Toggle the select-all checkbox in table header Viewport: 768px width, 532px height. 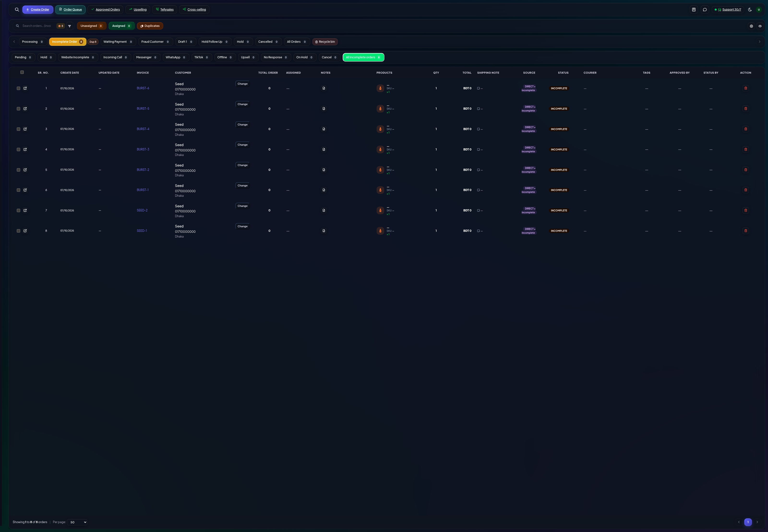pos(22,72)
